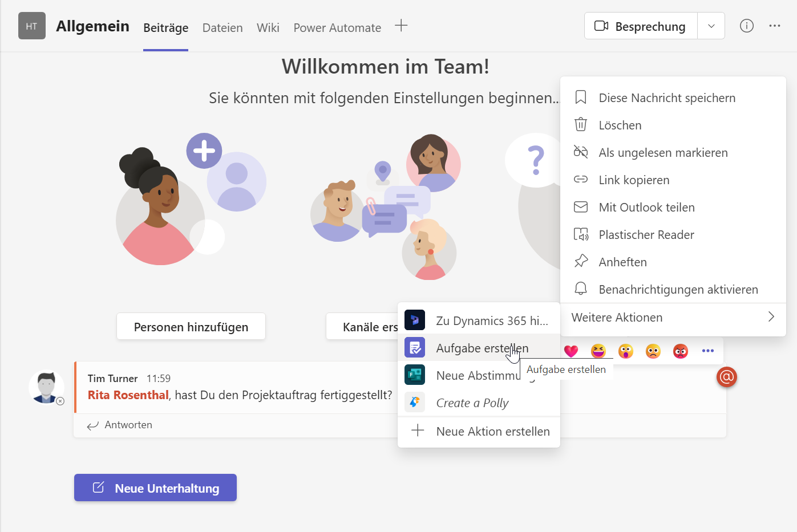Open the Wiki tab
The height and width of the screenshot is (532, 797).
point(268,28)
